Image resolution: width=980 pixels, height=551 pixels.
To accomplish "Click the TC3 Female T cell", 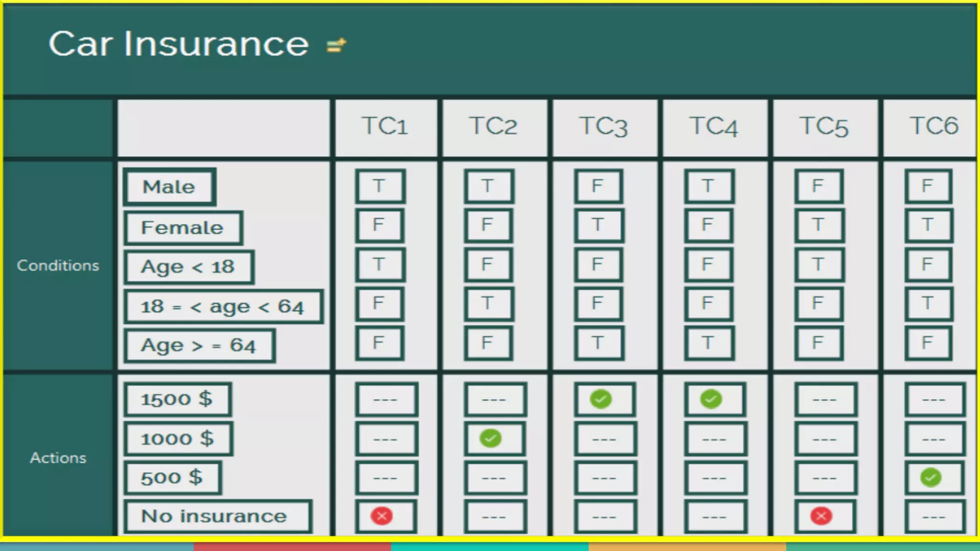I will pyautogui.click(x=598, y=225).
